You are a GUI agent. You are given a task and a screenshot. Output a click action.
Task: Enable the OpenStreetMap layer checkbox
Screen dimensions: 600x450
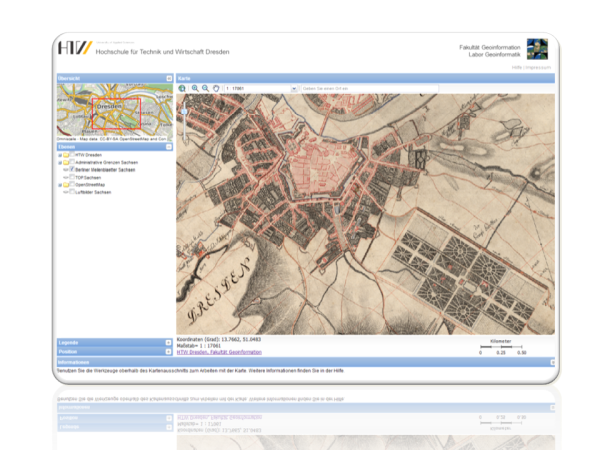[72, 184]
